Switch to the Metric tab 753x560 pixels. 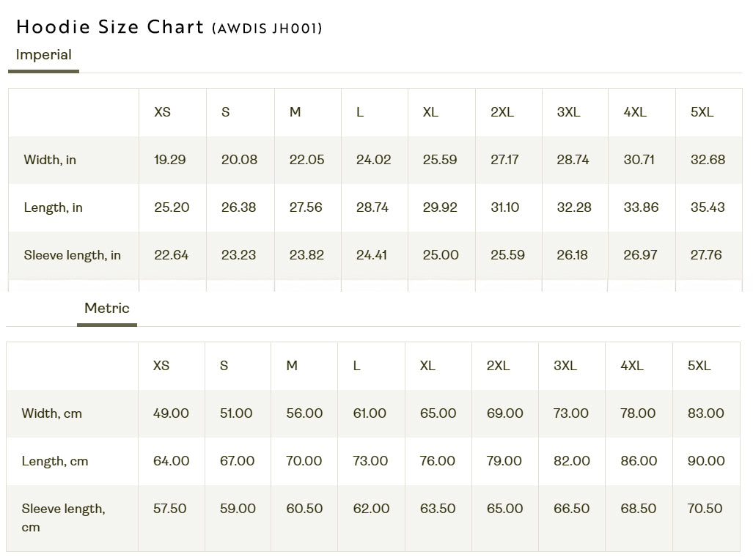click(x=107, y=309)
